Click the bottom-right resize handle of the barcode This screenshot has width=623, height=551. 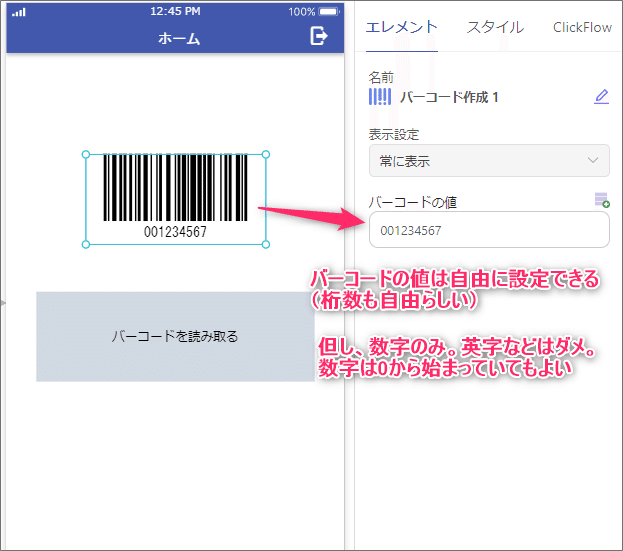click(266, 245)
